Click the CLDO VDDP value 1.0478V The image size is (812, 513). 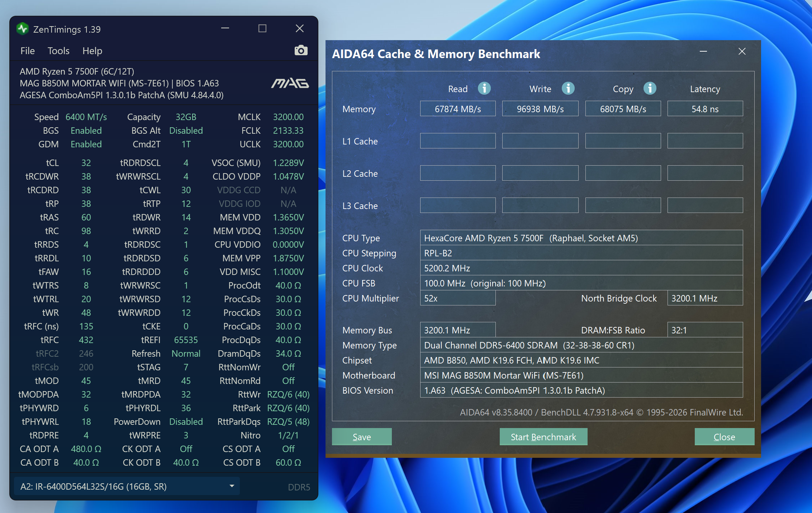pyautogui.click(x=288, y=177)
